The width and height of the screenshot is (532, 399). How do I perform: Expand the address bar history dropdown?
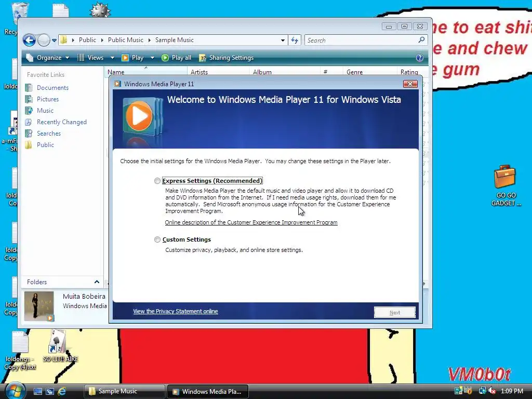(x=283, y=40)
